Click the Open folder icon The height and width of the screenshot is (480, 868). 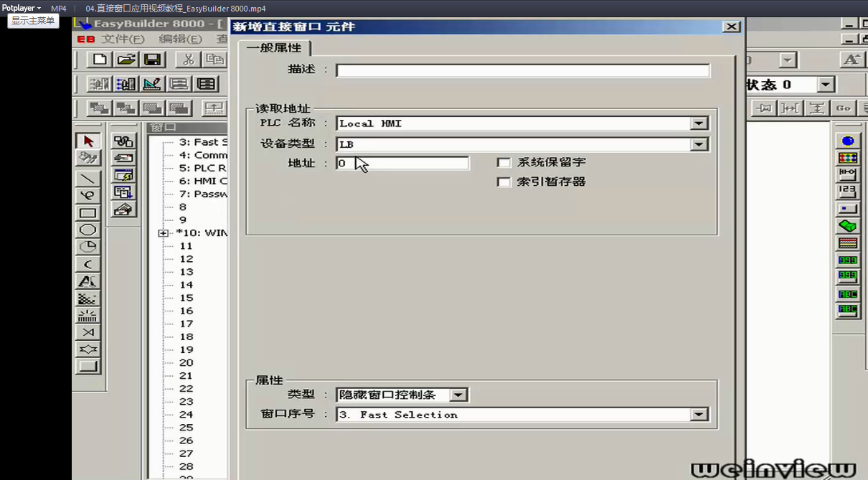(x=126, y=60)
